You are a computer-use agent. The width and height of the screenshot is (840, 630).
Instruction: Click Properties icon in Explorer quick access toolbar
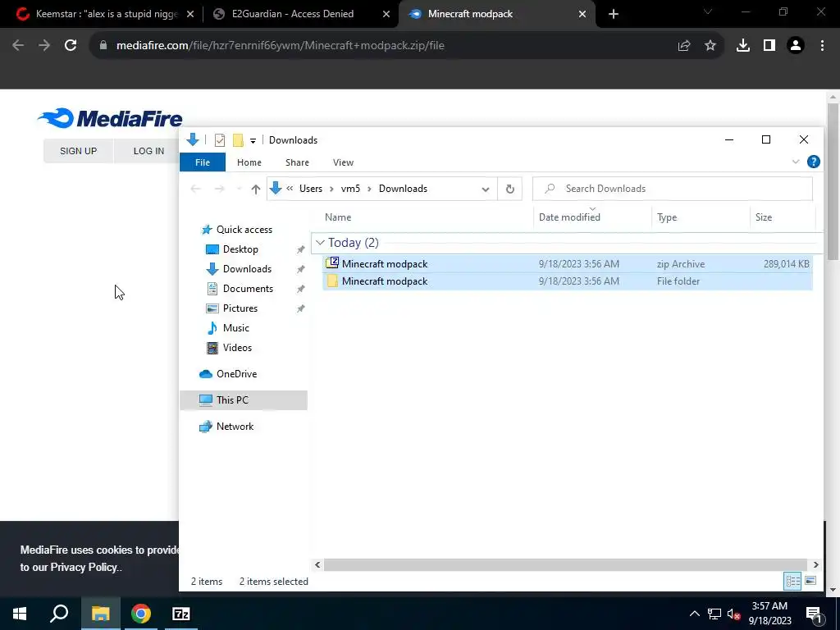coord(220,140)
